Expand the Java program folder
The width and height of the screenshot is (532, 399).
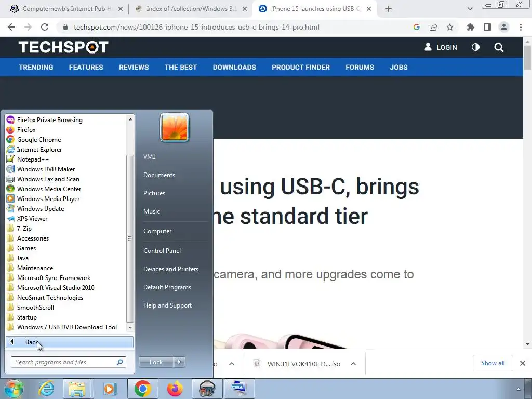pyautogui.click(x=23, y=258)
